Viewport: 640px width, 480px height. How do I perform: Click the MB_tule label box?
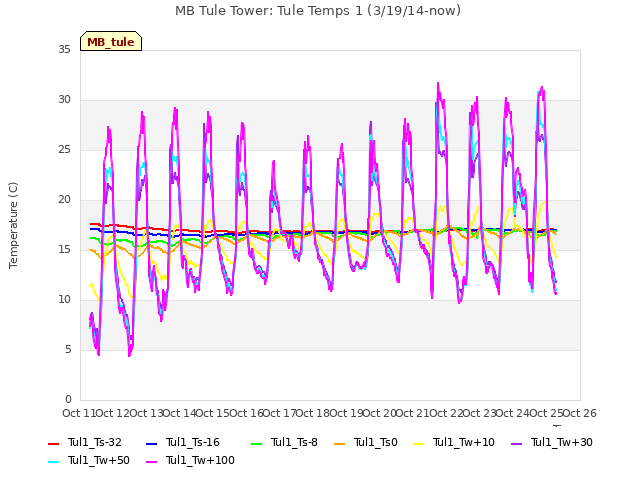tap(111, 41)
